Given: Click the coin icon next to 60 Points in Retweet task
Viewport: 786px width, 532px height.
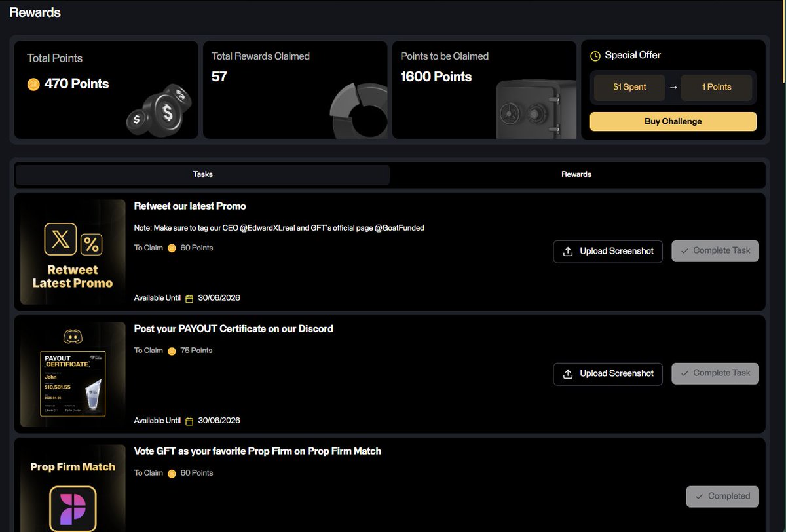Looking at the screenshot, I should point(172,248).
